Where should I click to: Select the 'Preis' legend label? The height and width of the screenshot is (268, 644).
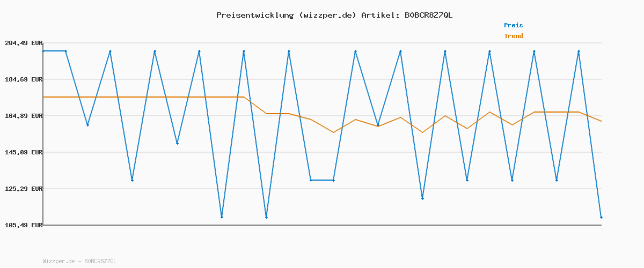[513, 25]
